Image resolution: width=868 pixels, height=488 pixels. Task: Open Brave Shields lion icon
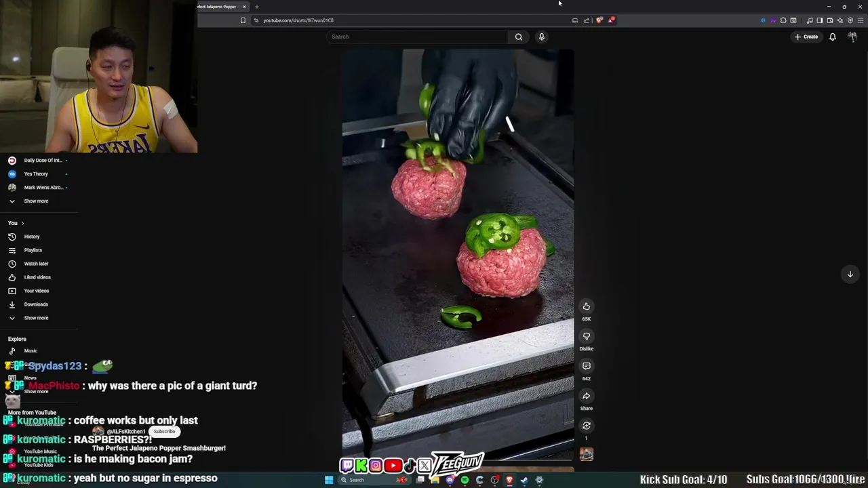point(599,20)
